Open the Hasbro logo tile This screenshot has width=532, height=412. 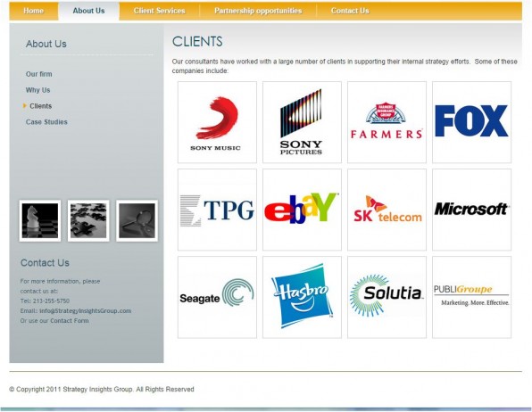coord(302,297)
